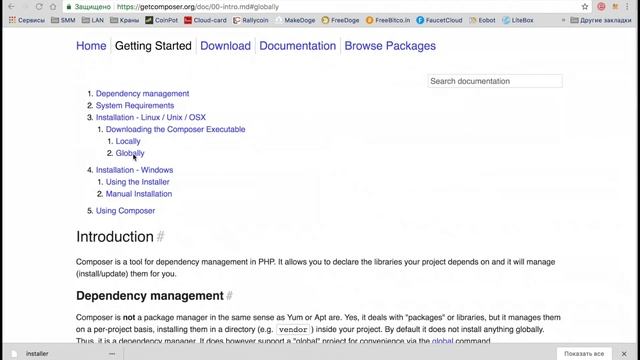This screenshot has height=360, width=640.
Task: Click the Dependency management heading anchor #
Action: 229,296
